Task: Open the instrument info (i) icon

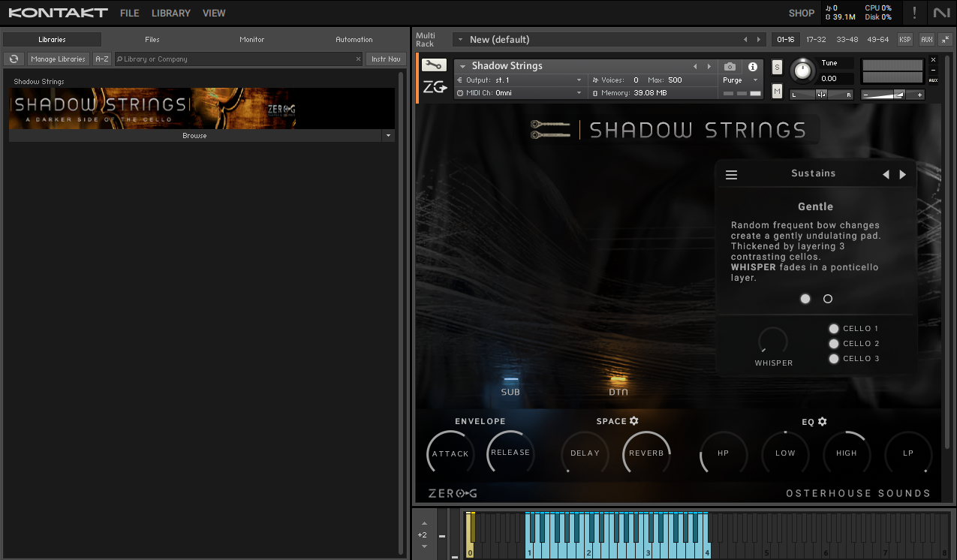Action: [754, 67]
